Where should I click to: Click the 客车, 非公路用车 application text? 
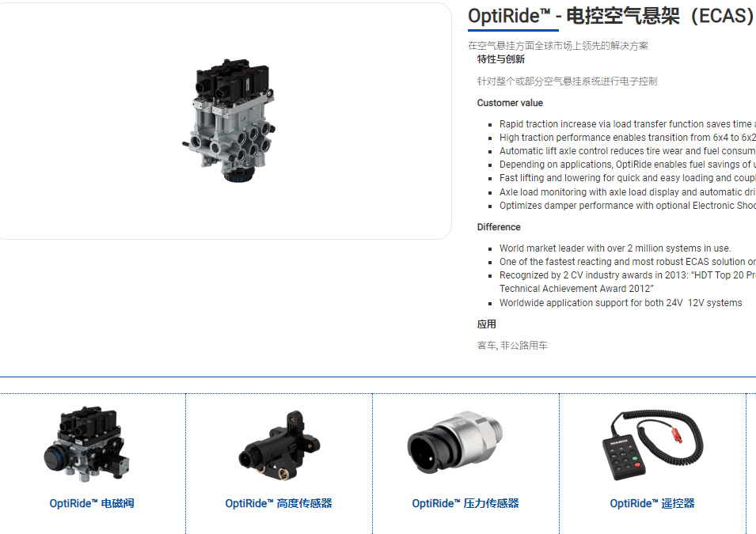pyautogui.click(x=512, y=346)
